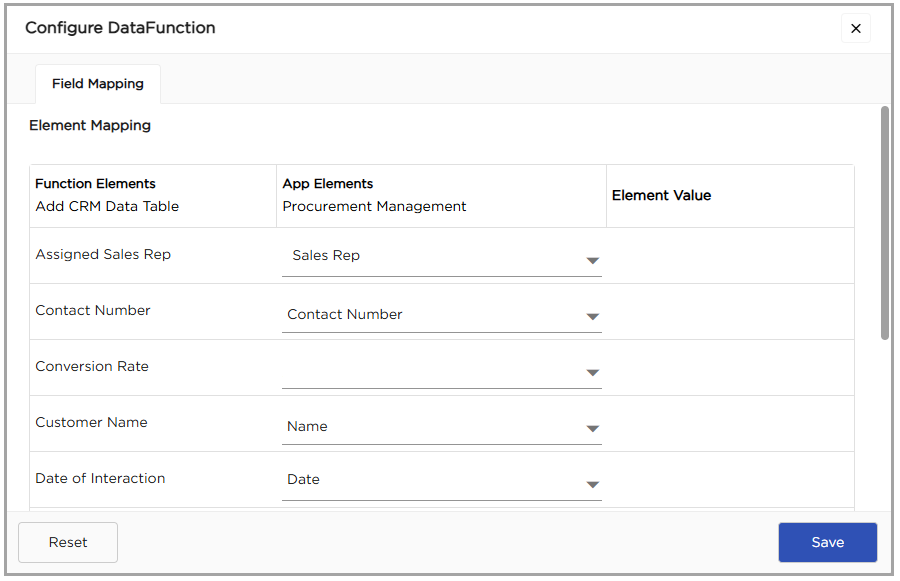
Task: Click the Element Value cell for Assigned Sales Rep
Action: pos(729,256)
